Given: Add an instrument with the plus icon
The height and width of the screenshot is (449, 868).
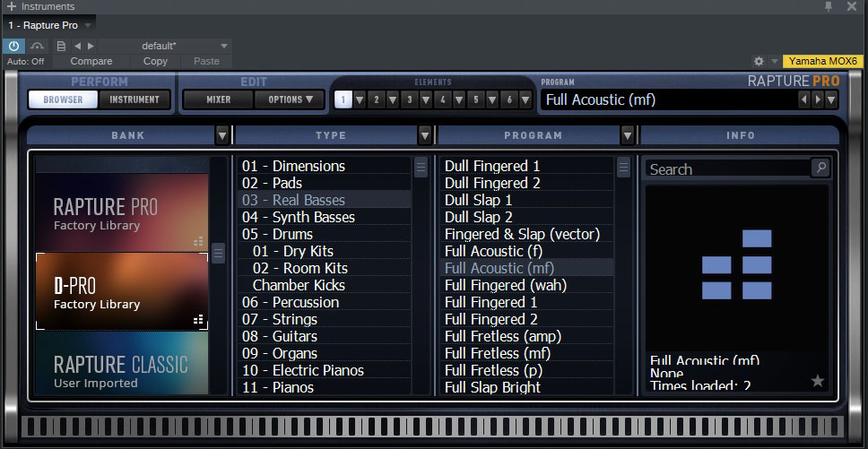Looking at the screenshot, I should 11,6.
